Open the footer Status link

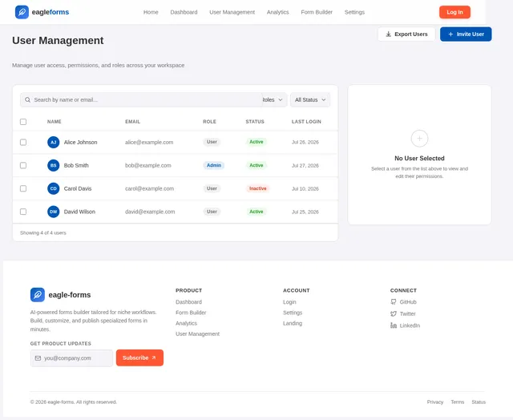(x=479, y=402)
